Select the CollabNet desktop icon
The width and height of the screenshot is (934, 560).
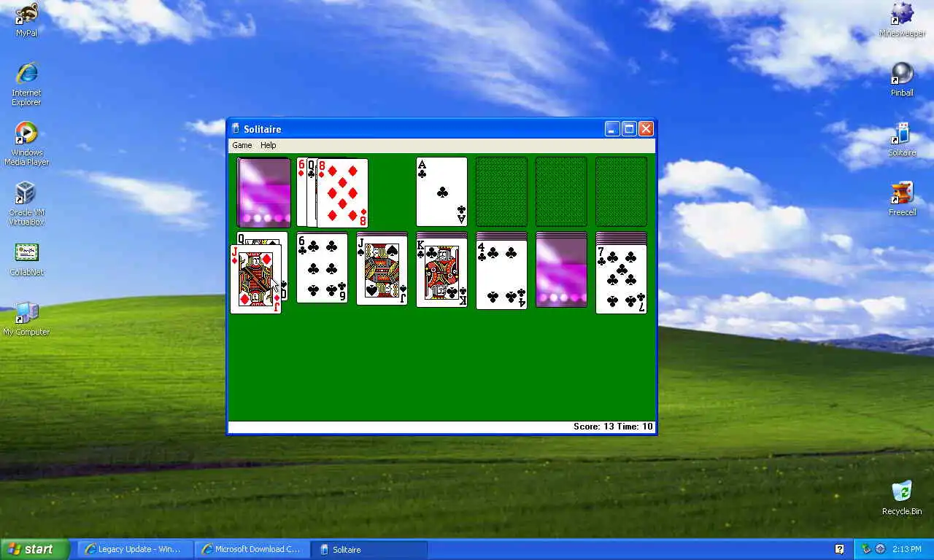click(26, 259)
